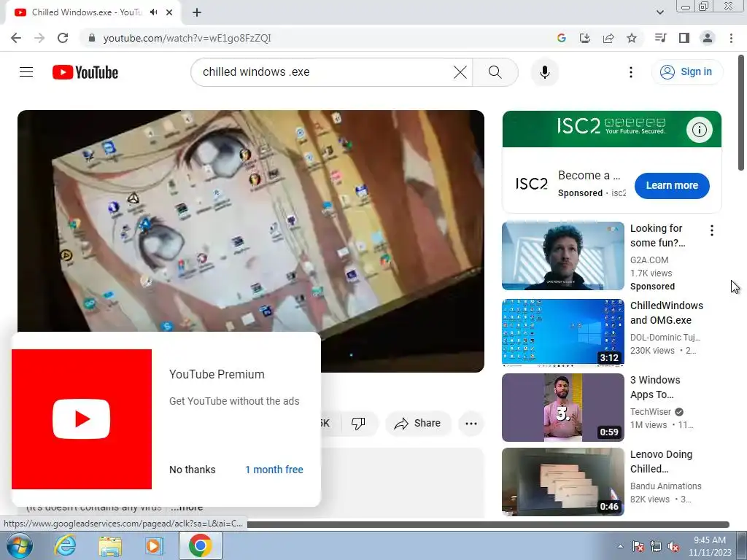This screenshot has height=560, width=747.
Task: Mute the tab with the speaker icon
Action: (153, 12)
